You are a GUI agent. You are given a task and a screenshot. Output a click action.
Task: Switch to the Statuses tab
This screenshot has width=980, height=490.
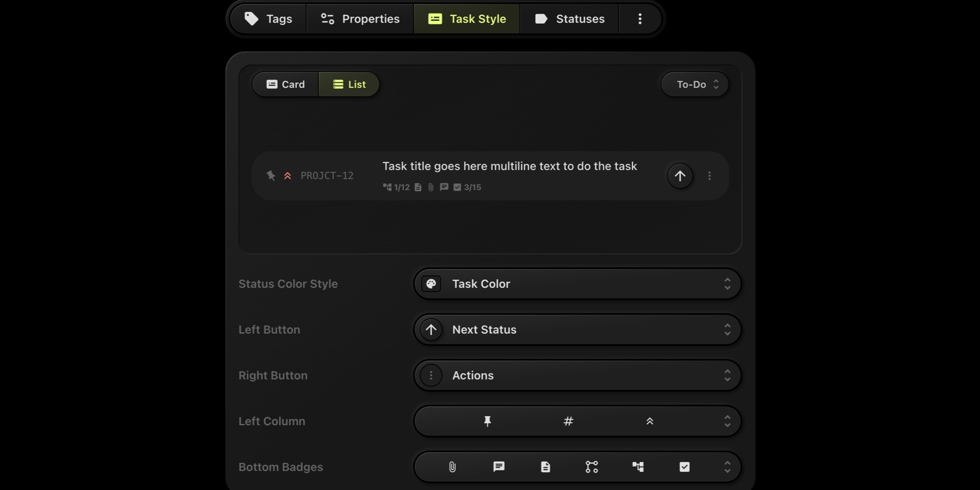pos(569,19)
